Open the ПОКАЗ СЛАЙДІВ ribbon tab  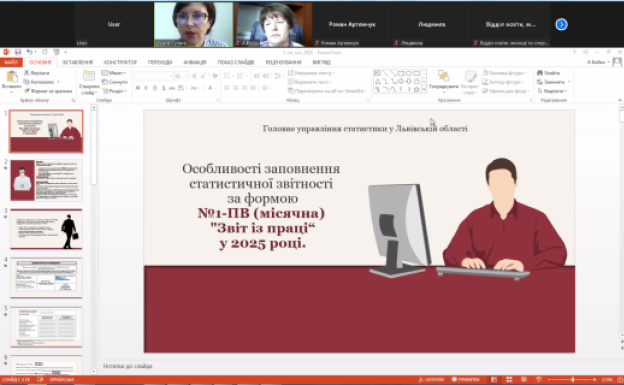coord(236,63)
